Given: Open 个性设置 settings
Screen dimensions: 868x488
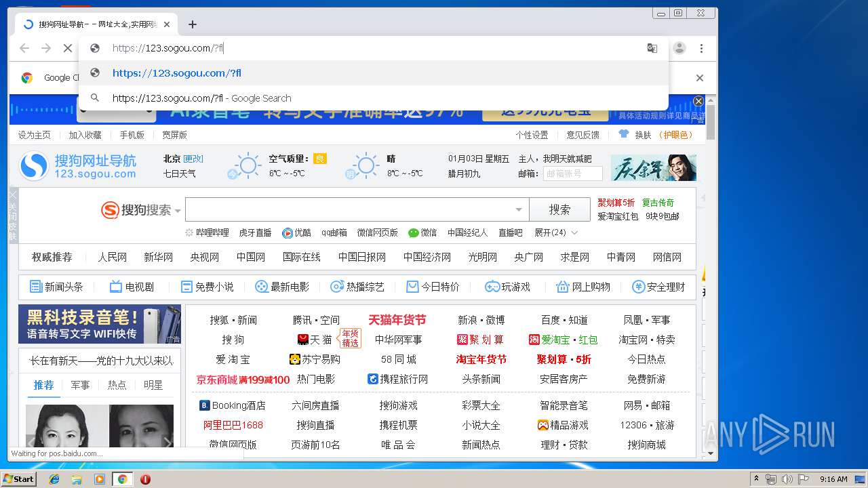Looking at the screenshot, I should tap(532, 135).
